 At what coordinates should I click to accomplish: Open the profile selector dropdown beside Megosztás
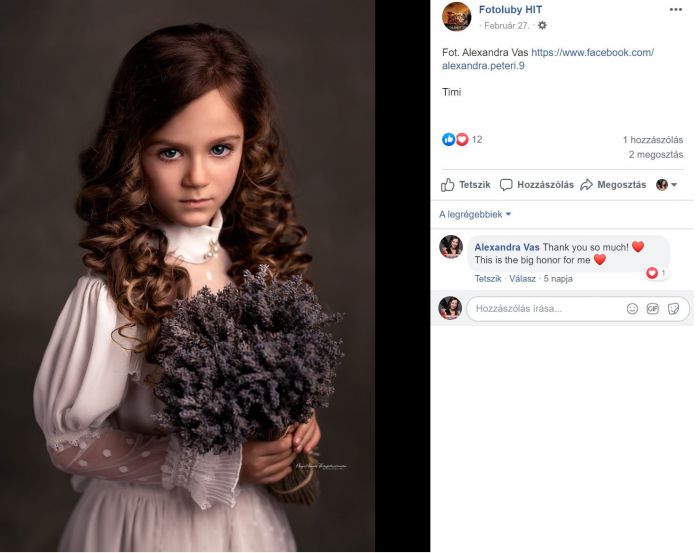tap(667, 185)
